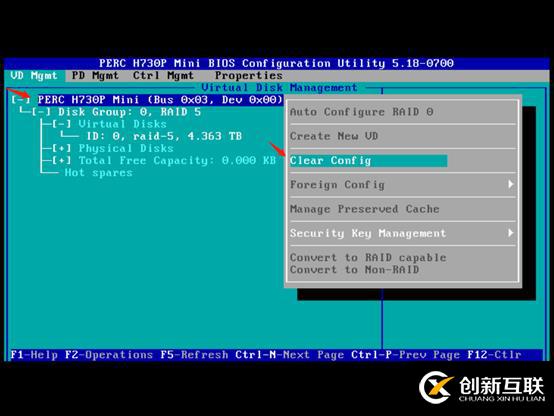554x416 pixels.
Task: Open Security Key Management submenu arrow
Action: (510, 233)
